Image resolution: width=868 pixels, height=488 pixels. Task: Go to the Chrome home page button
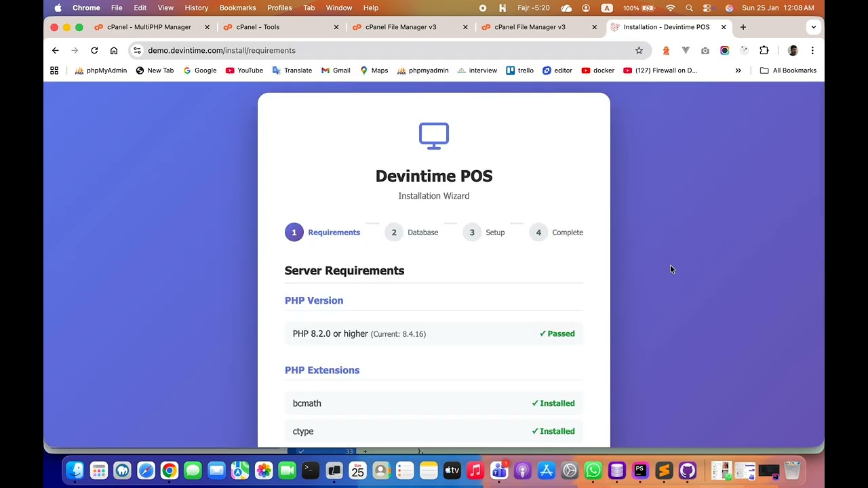point(114,50)
